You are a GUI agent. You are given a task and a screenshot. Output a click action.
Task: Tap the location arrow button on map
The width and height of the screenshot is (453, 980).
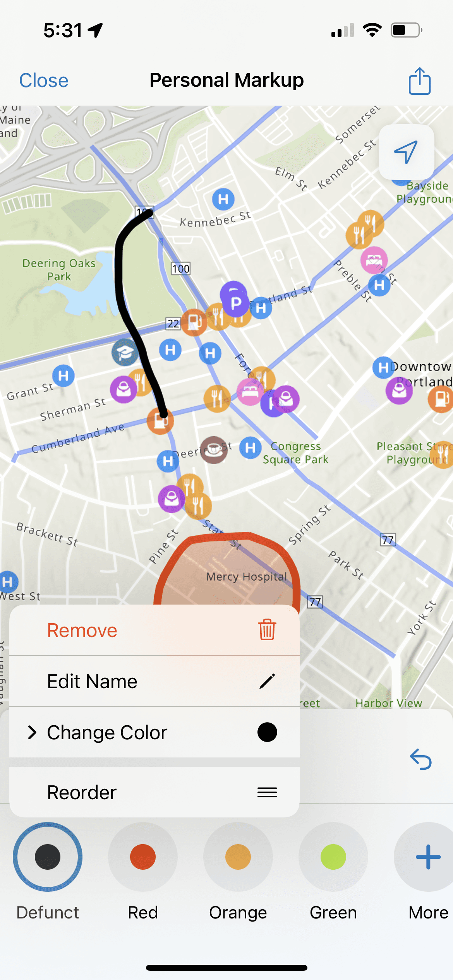pos(406,152)
